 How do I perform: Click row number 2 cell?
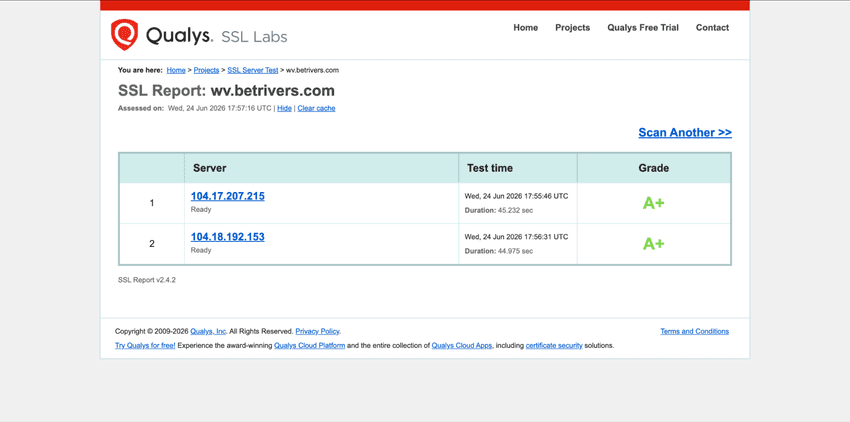click(x=152, y=244)
